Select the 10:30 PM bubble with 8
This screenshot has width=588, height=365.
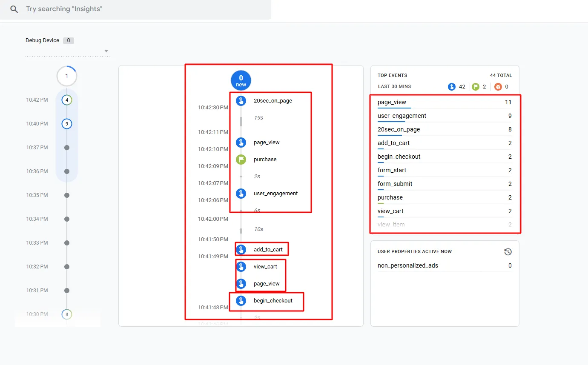click(x=67, y=314)
